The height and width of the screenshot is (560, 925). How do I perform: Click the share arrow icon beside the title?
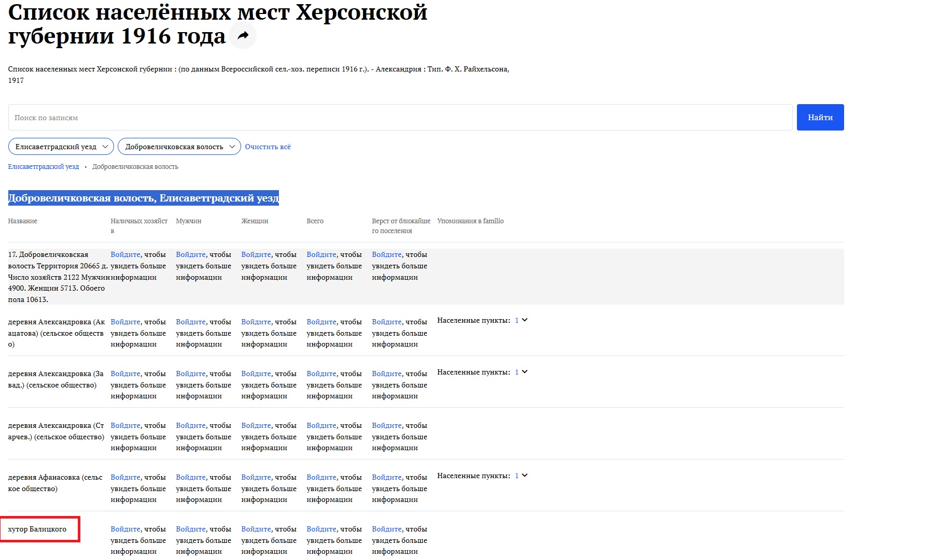tap(243, 36)
